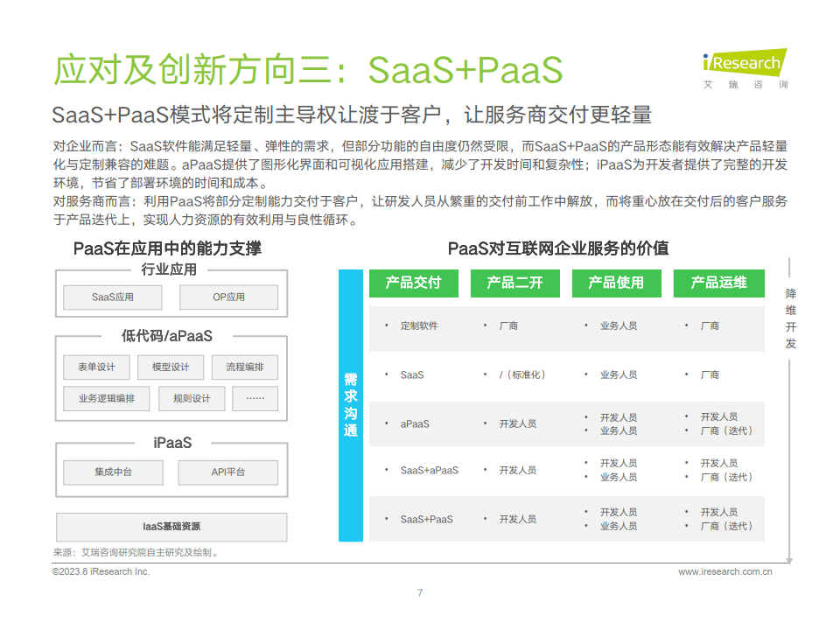
Task: Click 厂商（迭代）in the SaaS+PaaS row
Action: pyautogui.click(x=726, y=527)
